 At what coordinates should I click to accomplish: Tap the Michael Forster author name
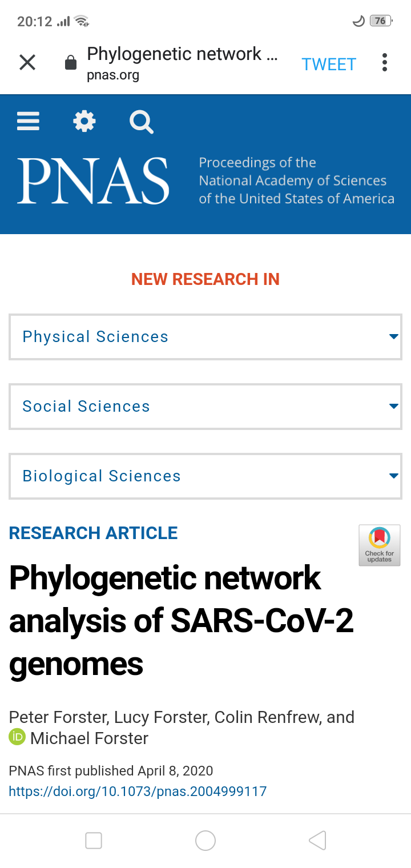(x=90, y=738)
